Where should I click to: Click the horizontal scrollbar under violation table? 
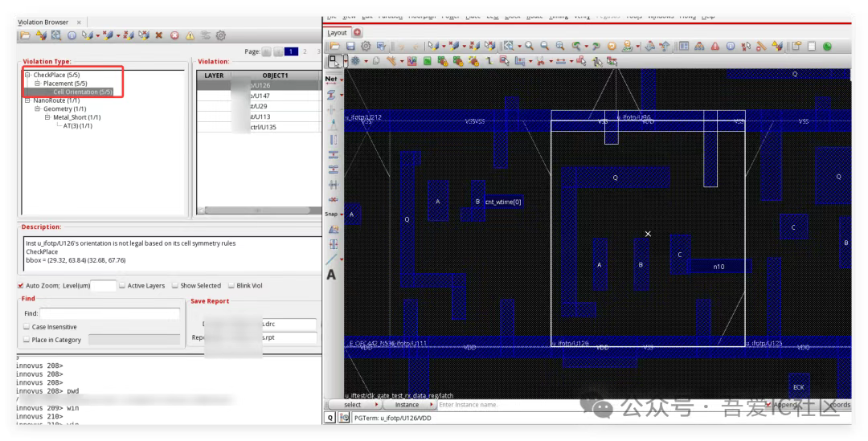tap(258, 210)
